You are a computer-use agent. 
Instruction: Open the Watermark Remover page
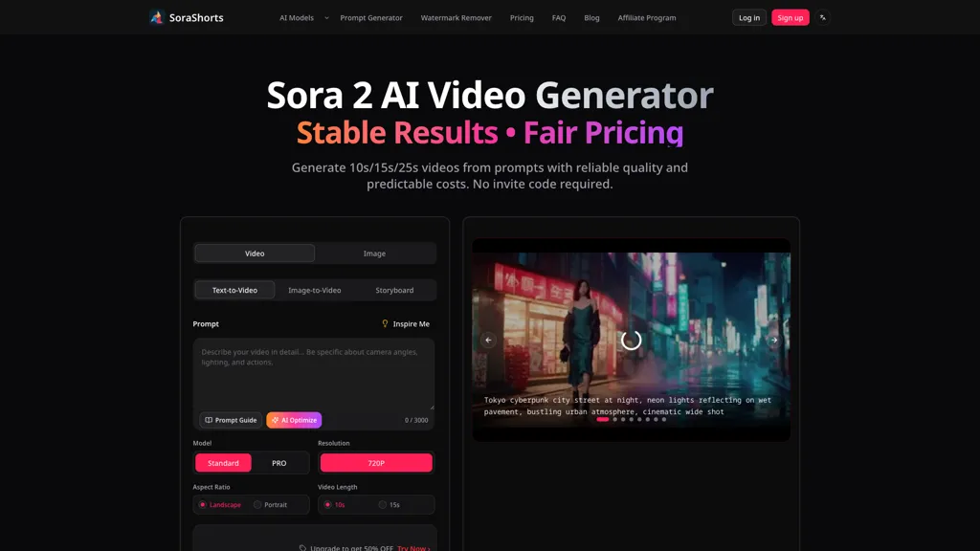pyautogui.click(x=457, y=17)
